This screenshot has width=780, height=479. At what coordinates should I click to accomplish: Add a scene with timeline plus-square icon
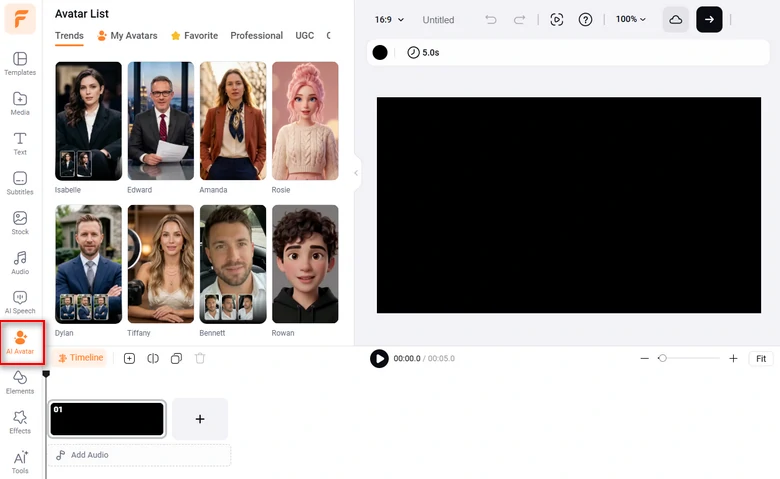point(129,359)
